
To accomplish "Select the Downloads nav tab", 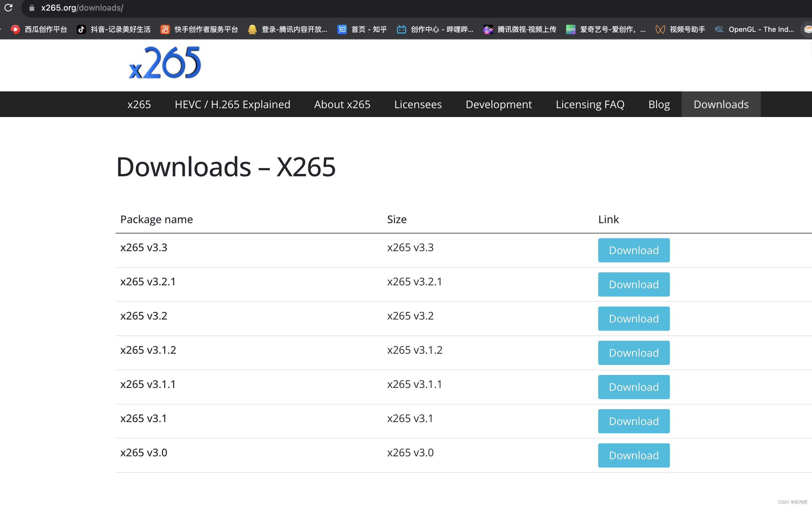I will tap(721, 104).
